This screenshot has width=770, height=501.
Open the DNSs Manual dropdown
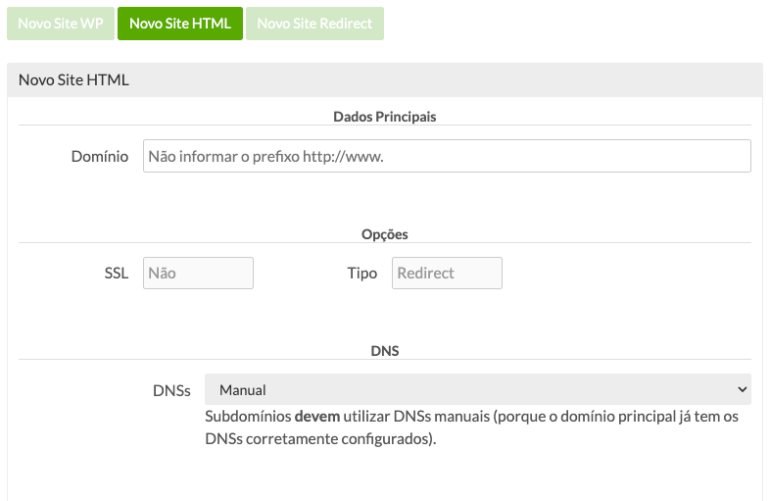coord(478,390)
